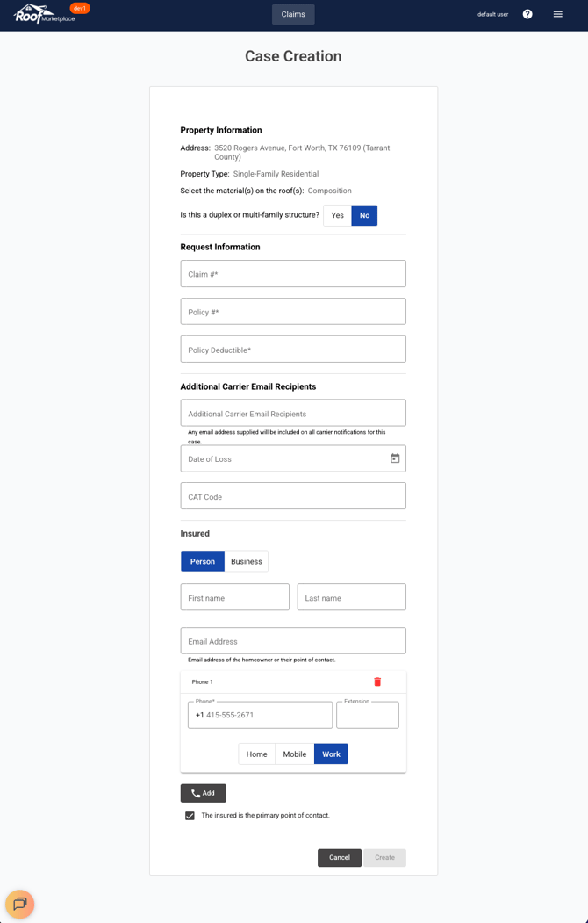Open the Date of Loss calendar picker
Screen dimensions: 588x923
click(x=395, y=458)
